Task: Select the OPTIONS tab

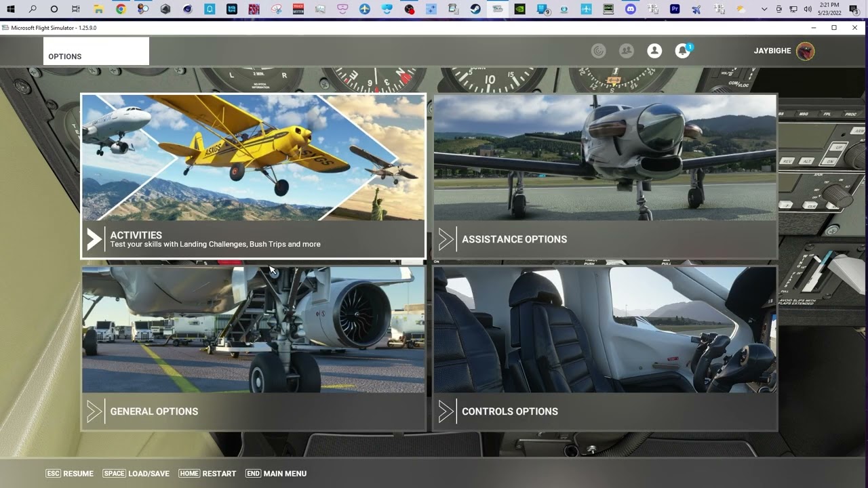Action: pyautogui.click(x=96, y=52)
